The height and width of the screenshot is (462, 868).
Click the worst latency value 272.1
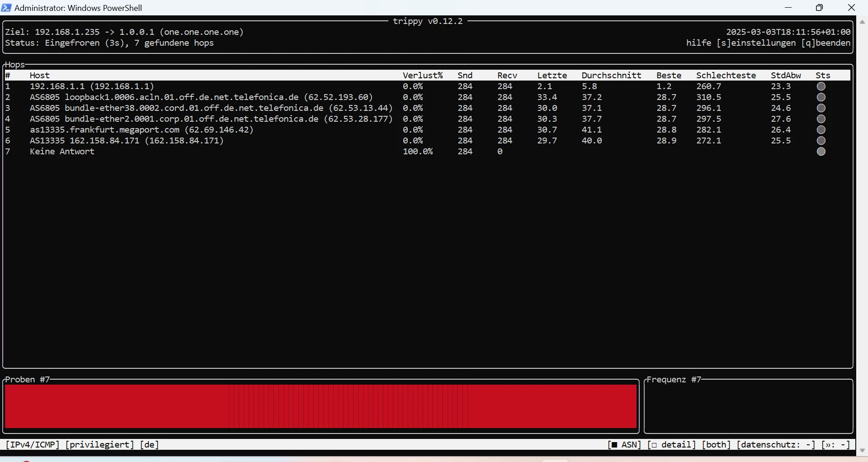(x=709, y=141)
